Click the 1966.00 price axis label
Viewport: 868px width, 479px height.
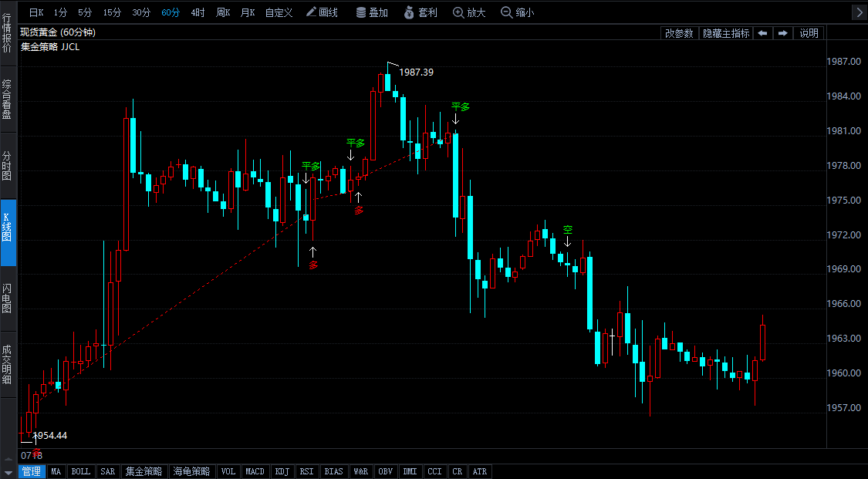[843, 304]
